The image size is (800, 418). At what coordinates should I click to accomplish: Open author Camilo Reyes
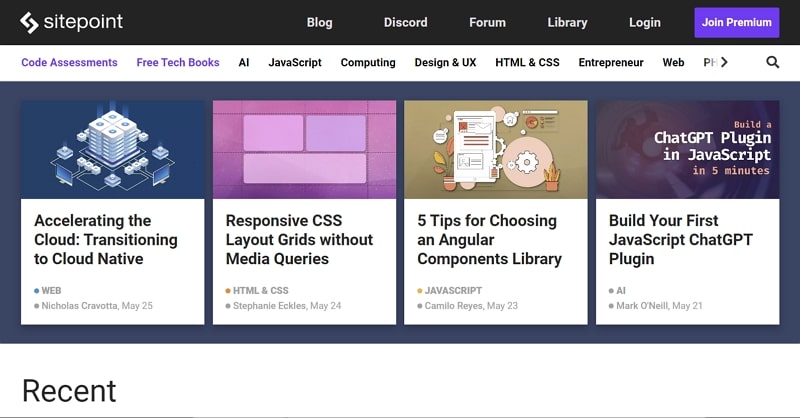[454, 306]
